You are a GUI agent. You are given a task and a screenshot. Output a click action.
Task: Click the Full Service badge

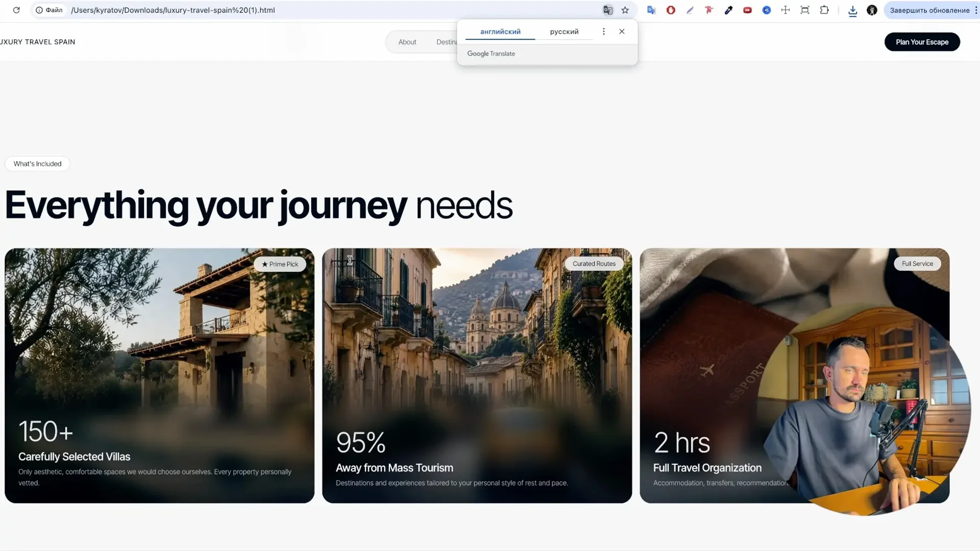point(917,264)
